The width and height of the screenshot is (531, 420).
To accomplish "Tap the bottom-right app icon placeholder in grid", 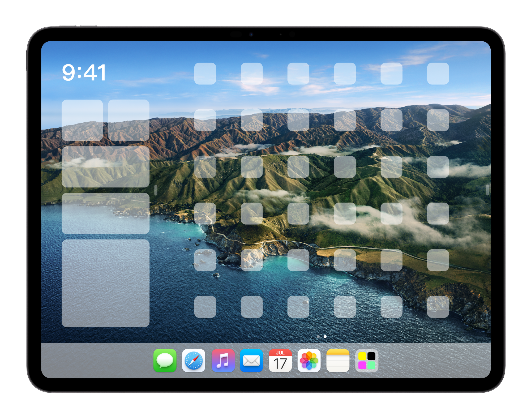I will pos(438,307).
